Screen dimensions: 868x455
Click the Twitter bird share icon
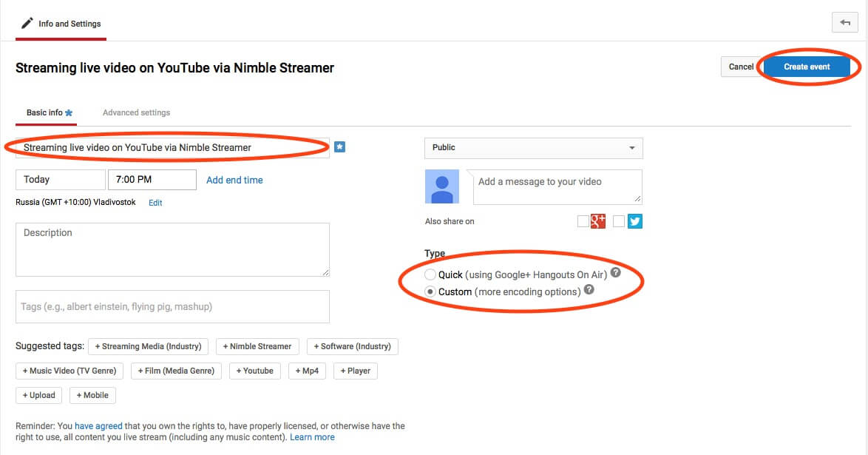635,221
